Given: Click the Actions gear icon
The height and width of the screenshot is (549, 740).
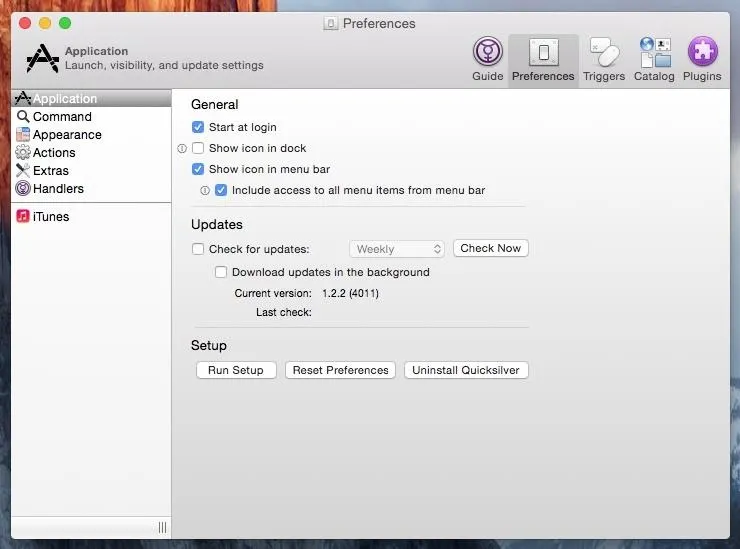Looking at the screenshot, I should (23, 152).
